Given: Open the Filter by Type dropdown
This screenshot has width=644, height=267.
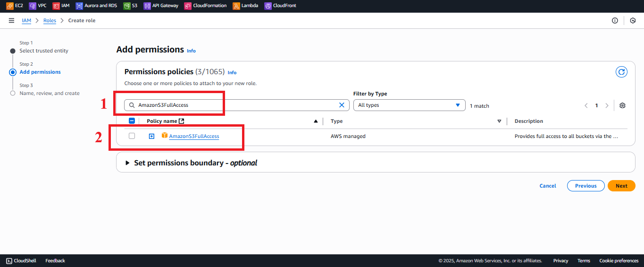Looking at the screenshot, I should 409,105.
